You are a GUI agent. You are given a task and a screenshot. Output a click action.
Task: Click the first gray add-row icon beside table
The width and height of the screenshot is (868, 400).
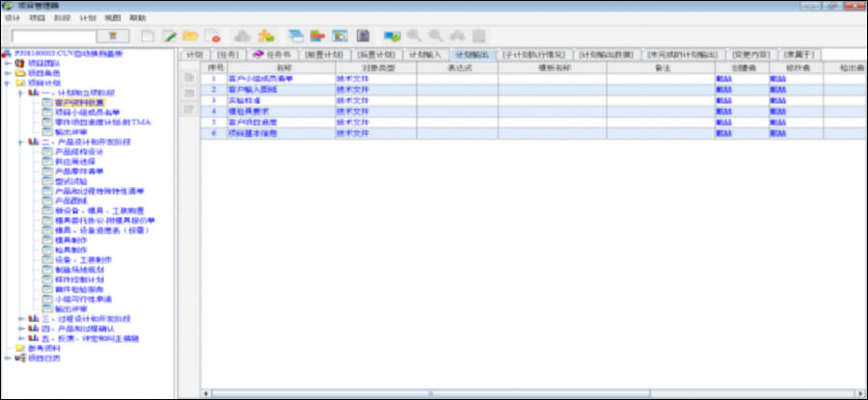189,77
